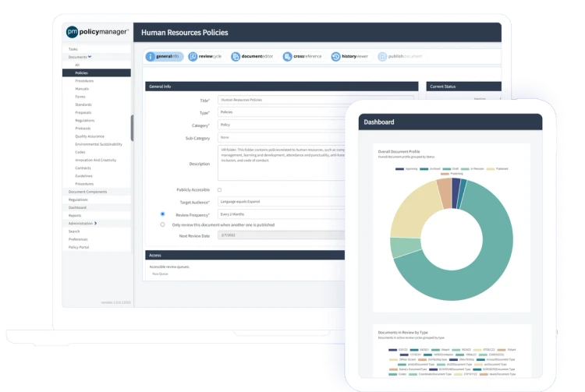This screenshot has width=585, height=392.
Task: Select the Review Frequency radio button
Action: click(162, 214)
